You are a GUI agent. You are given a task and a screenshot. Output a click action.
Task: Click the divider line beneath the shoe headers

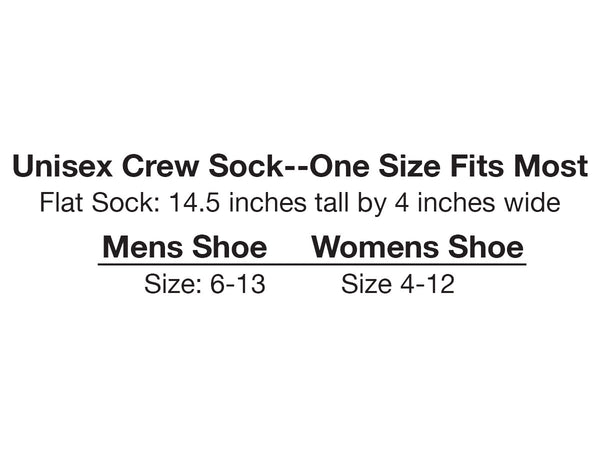point(310,263)
